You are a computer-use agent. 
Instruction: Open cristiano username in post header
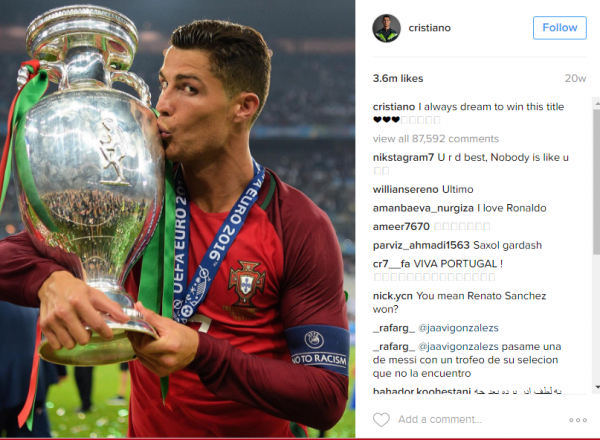[x=429, y=28]
